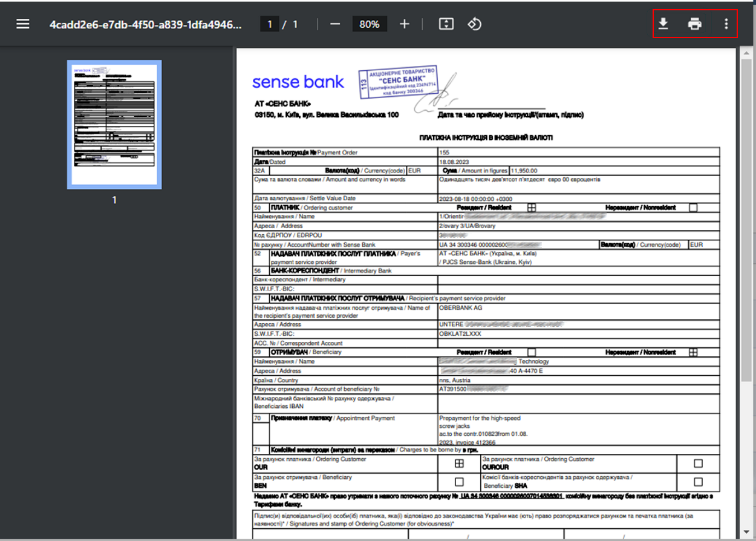Click the 80% zoom level field

tap(369, 24)
